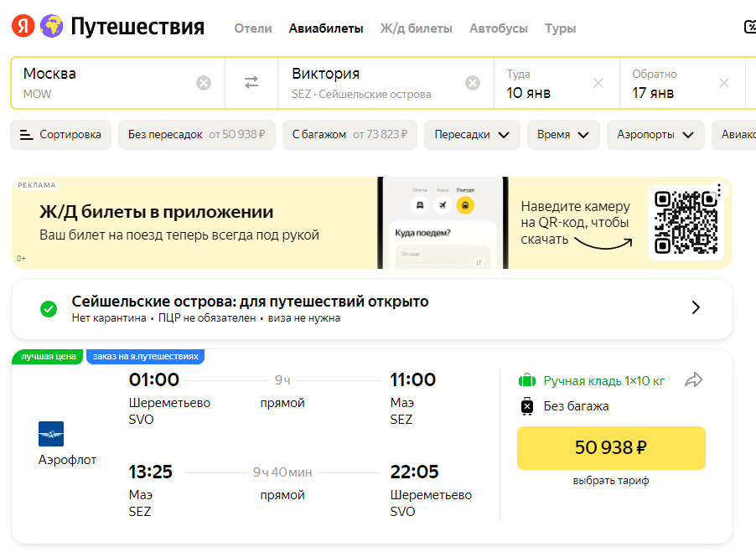756x552 pixels.
Task: Open the green checkmark travel status icon
Action: tap(49, 309)
